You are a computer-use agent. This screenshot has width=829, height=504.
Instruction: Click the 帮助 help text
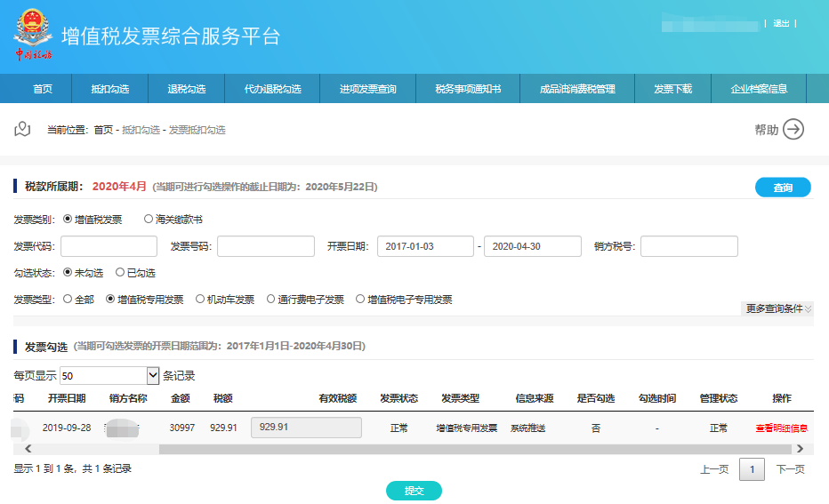pos(767,130)
